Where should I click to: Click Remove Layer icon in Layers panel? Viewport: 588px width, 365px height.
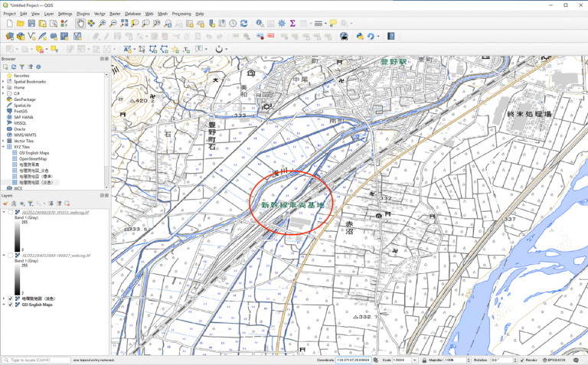point(67,204)
